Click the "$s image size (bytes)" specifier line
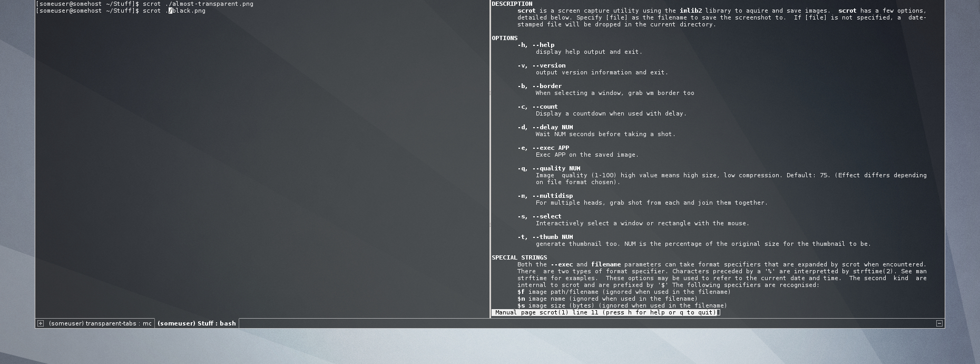The image size is (980, 364). click(622, 305)
